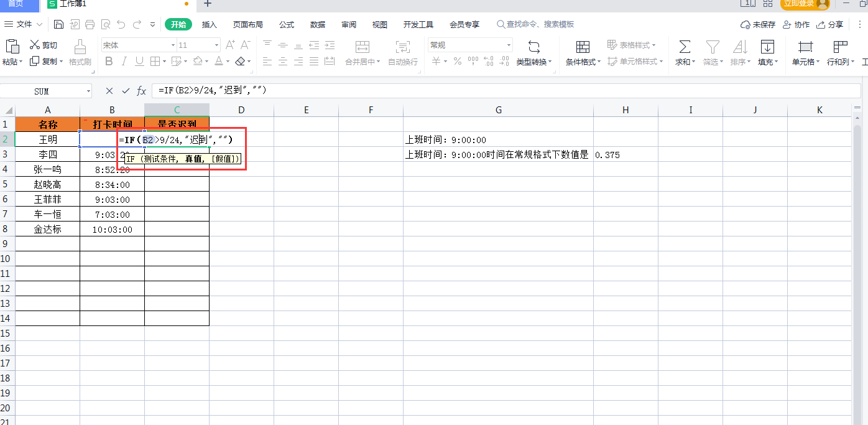This screenshot has height=425, width=868.
Task: Toggle italic formatting
Action: coord(124,61)
